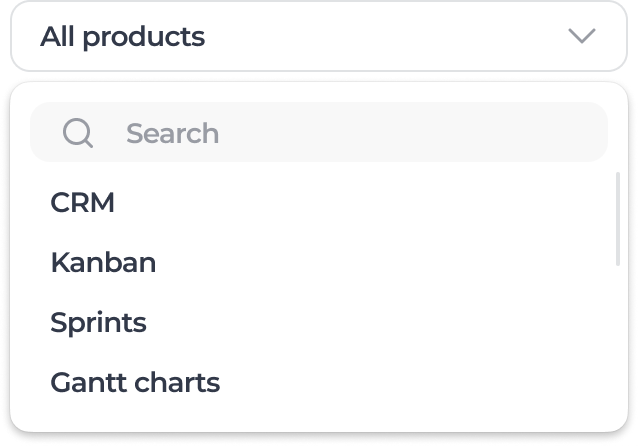Screen dimensions: 638x446
Task: Select CRM from the product list
Action: point(83,203)
